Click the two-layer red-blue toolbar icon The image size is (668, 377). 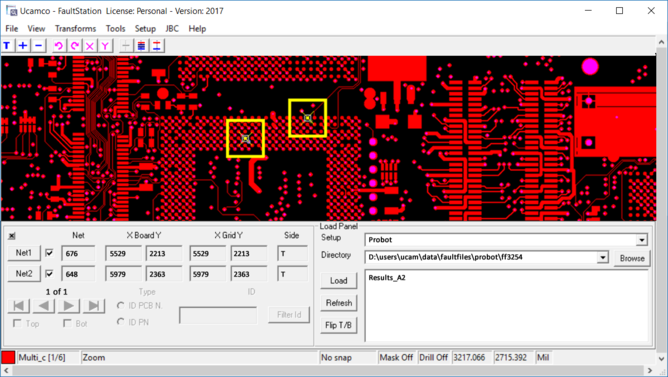click(x=157, y=46)
